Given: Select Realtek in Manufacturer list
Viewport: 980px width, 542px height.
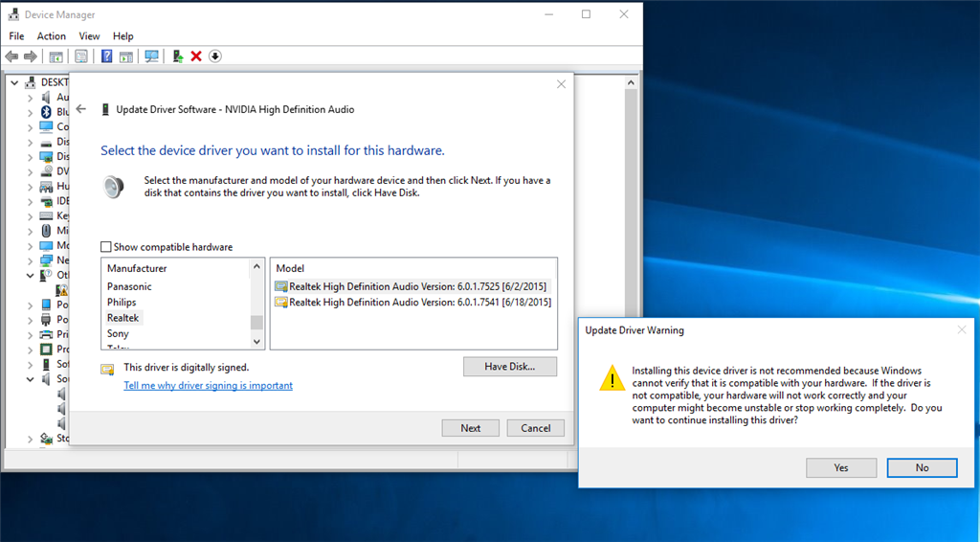Looking at the screenshot, I should click(123, 318).
